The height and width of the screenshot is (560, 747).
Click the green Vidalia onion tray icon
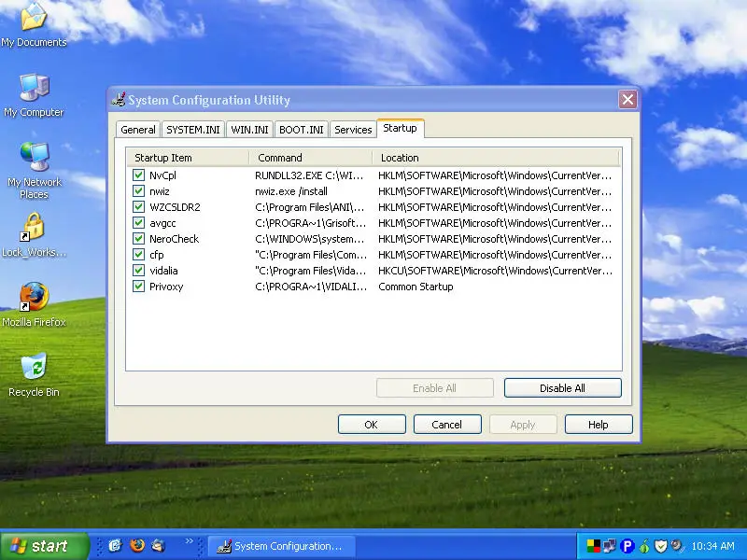(x=644, y=546)
